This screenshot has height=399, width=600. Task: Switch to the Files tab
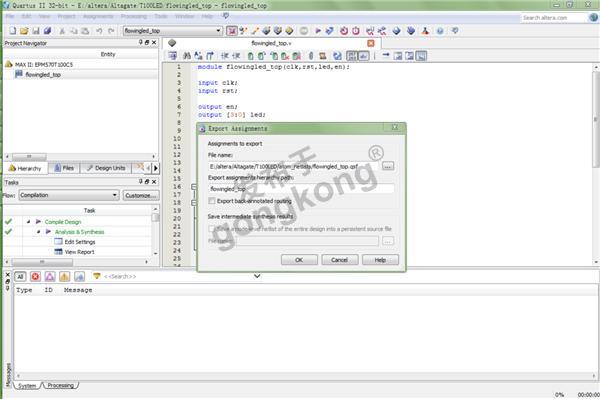click(x=64, y=168)
